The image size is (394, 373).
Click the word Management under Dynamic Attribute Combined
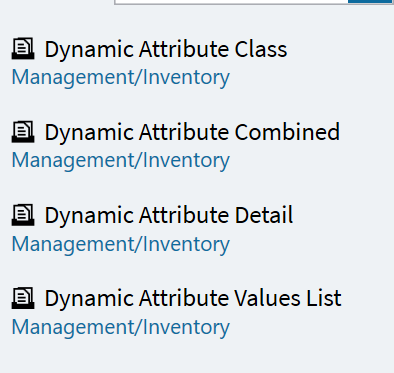pos(73,161)
